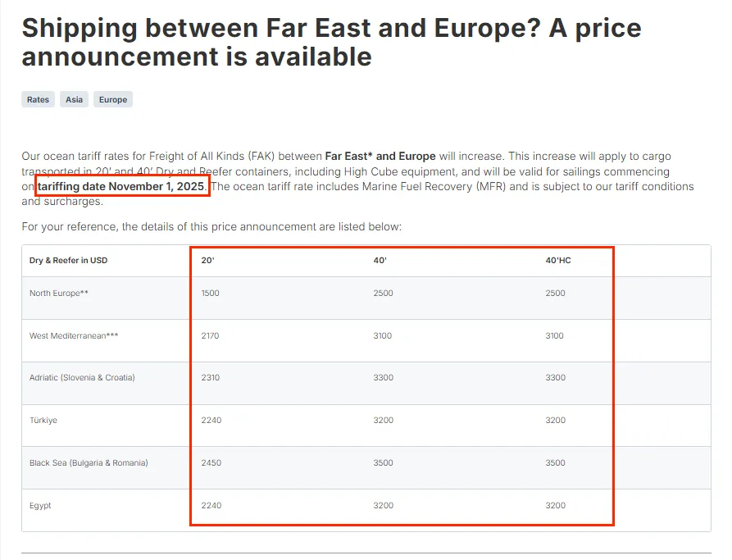The height and width of the screenshot is (560, 732).
Task: Click the 2450 rate in Black Sea row
Action: point(211,463)
